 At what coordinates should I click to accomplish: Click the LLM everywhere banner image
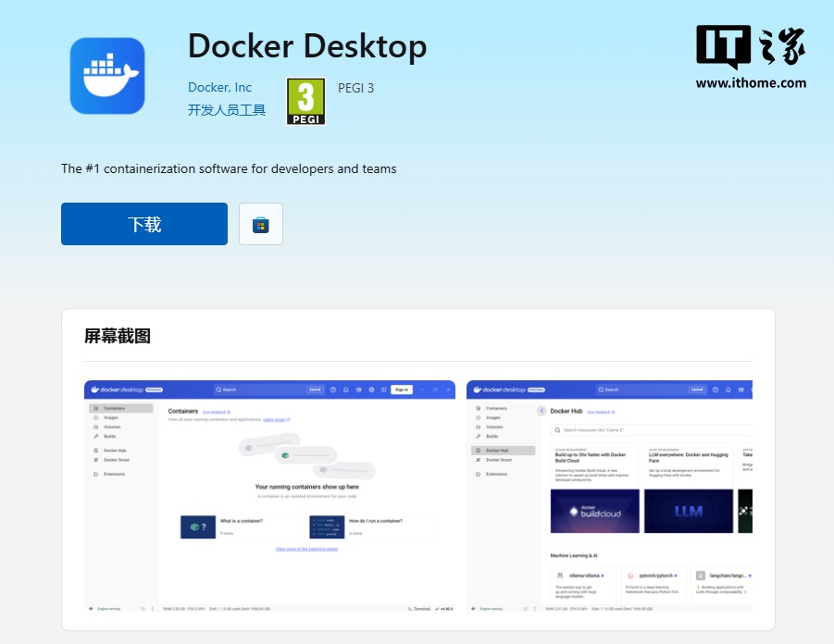tap(689, 511)
